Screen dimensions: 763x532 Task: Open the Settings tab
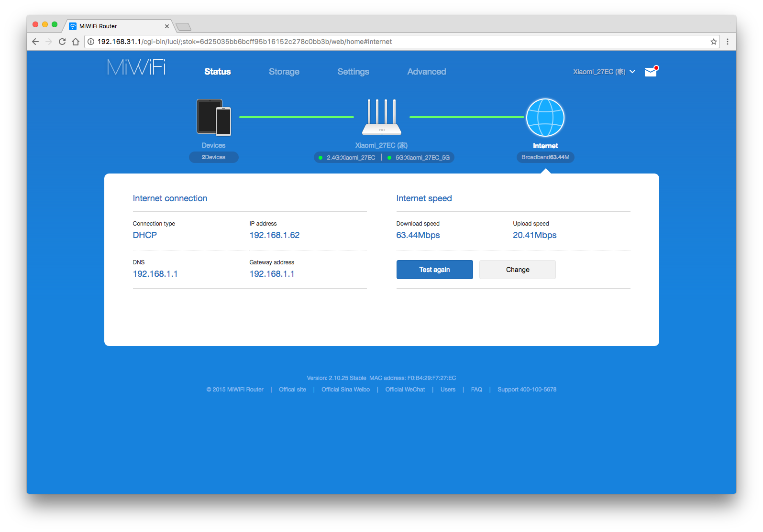(x=354, y=72)
